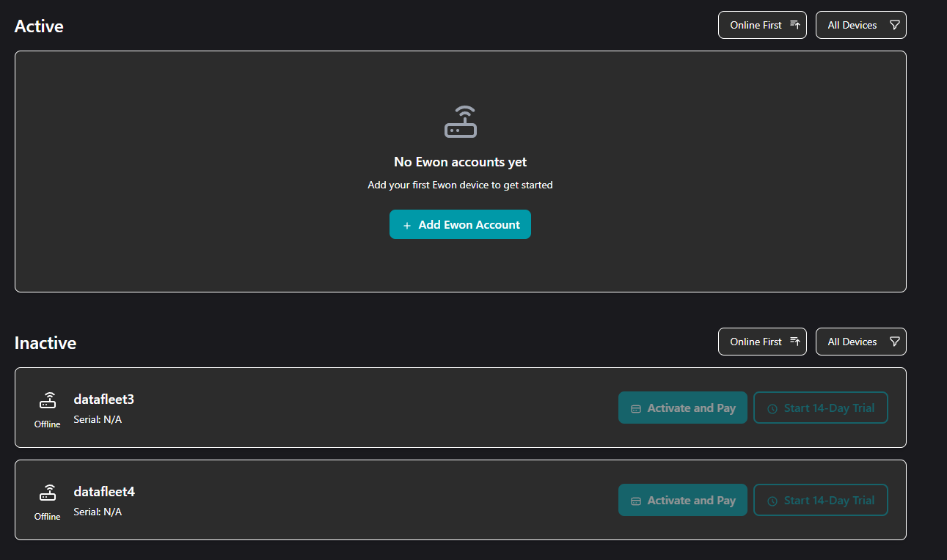
Task: Open the Online First sort option in Inactive section
Action: (x=762, y=341)
